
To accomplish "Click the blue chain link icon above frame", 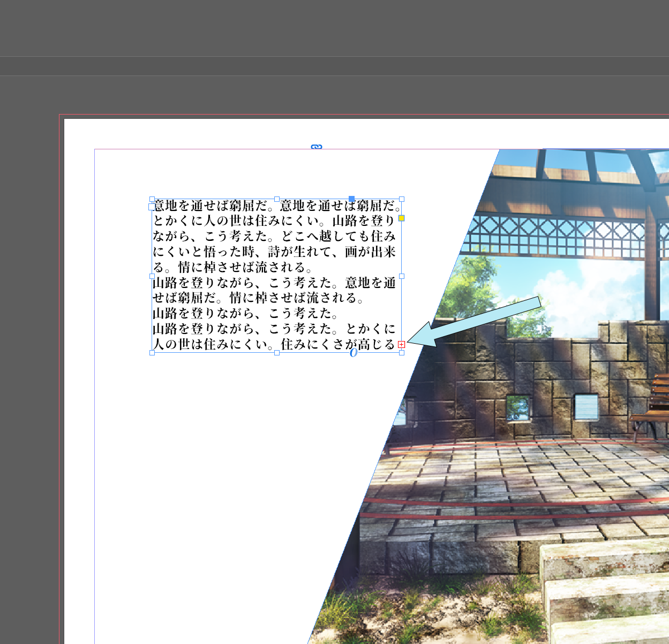I will click(x=317, y=147).
